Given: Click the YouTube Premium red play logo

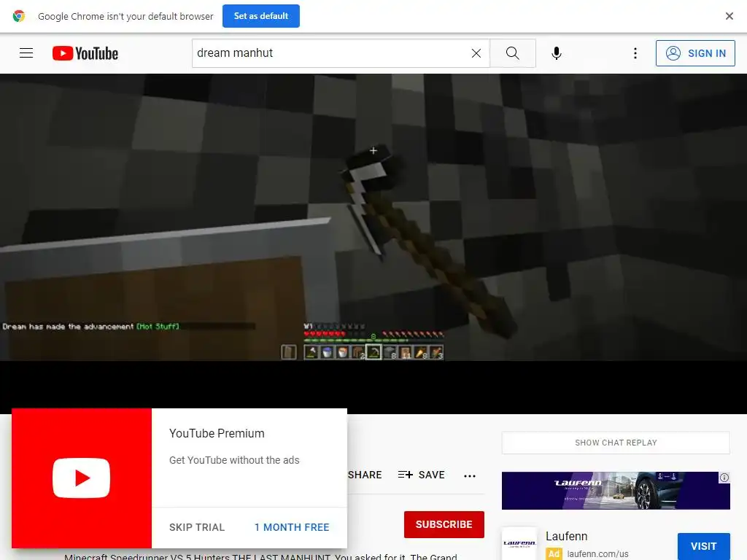Looking at the screenshot, I should tap(82, 478).
